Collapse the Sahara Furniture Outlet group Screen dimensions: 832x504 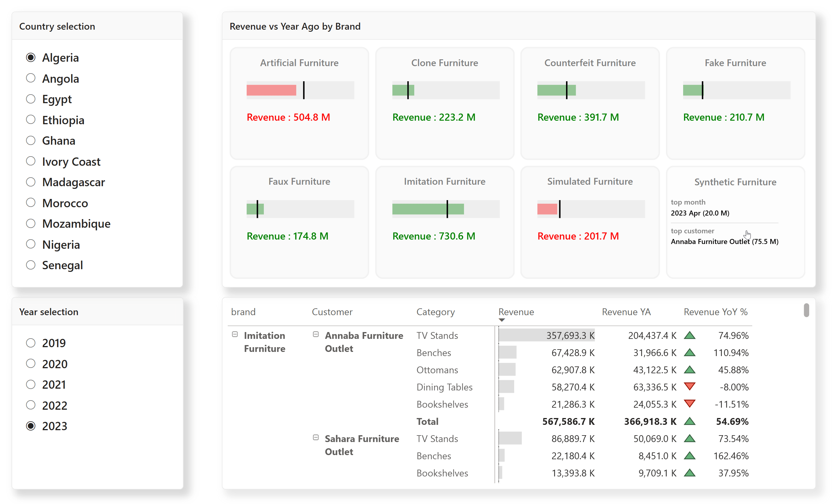pos(316,437)
